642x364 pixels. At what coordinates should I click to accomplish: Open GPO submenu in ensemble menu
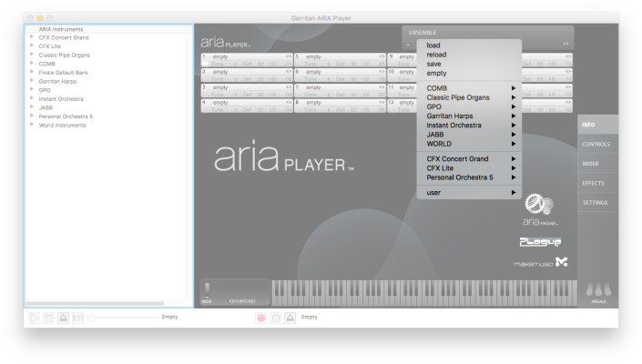point(469,106)
